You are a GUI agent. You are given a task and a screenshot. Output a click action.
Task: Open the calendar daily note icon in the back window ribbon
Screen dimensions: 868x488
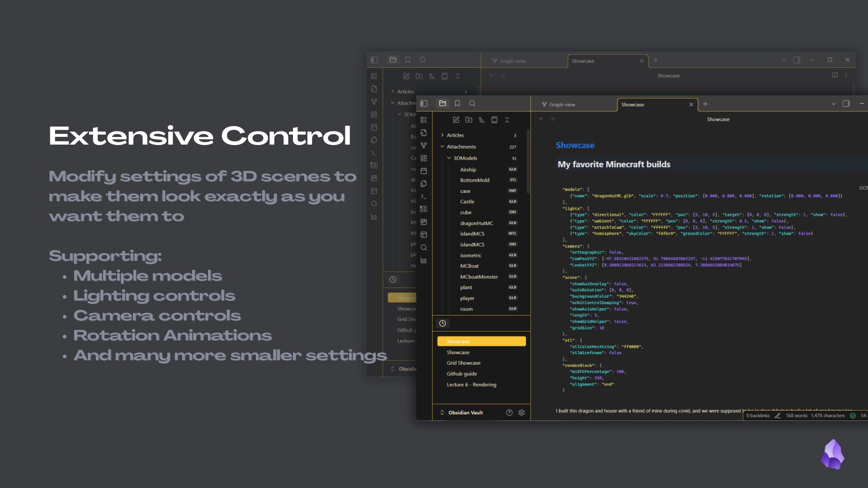pyautogui.click(x=374, y=127)
